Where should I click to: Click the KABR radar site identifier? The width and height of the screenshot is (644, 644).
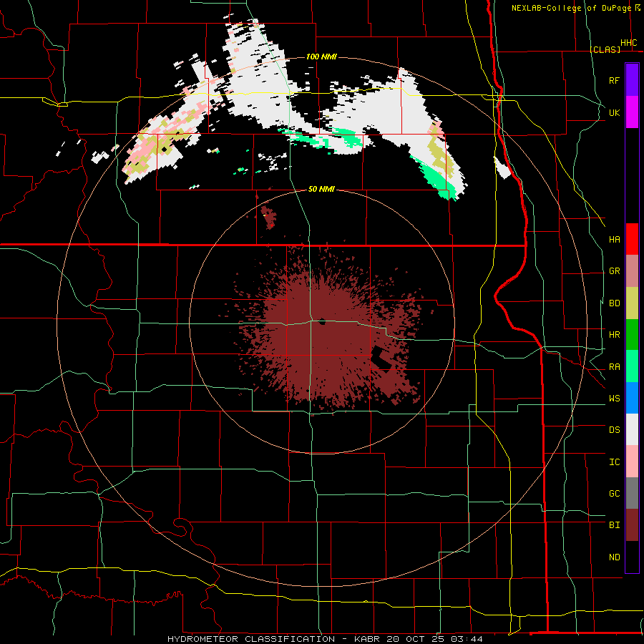[x=368, y=639]
